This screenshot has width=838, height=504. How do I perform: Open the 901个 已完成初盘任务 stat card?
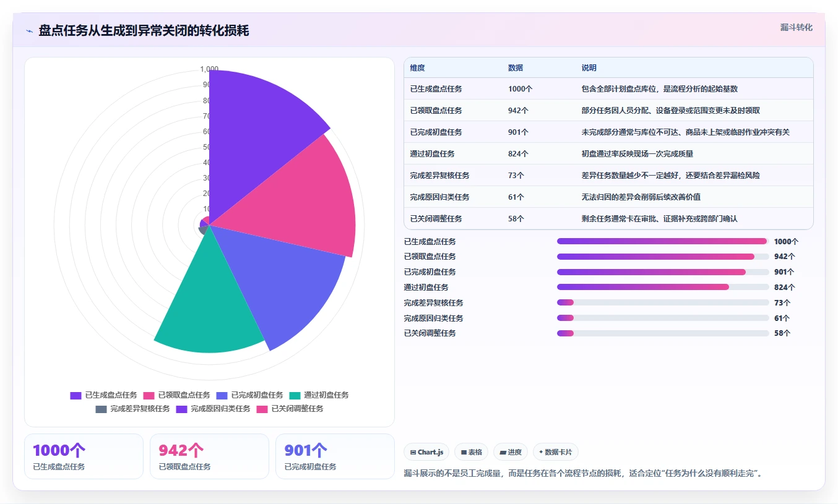coord(335,456)
